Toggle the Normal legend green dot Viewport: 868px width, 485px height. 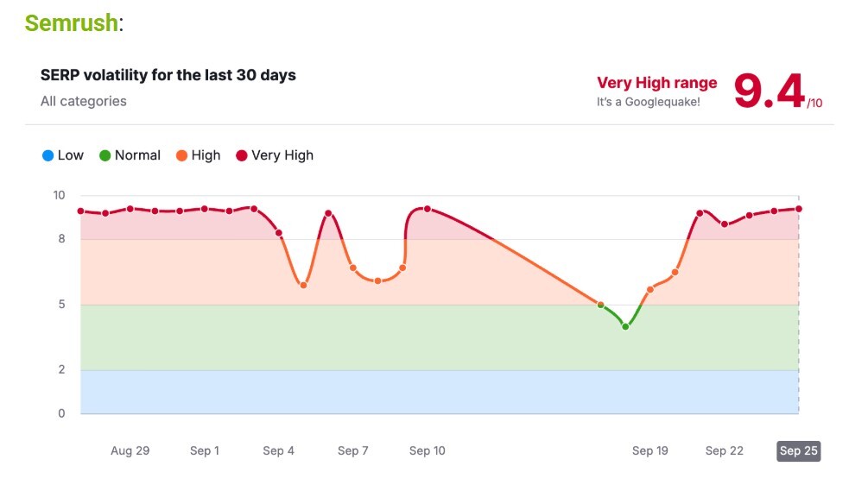tap(105, 155)
